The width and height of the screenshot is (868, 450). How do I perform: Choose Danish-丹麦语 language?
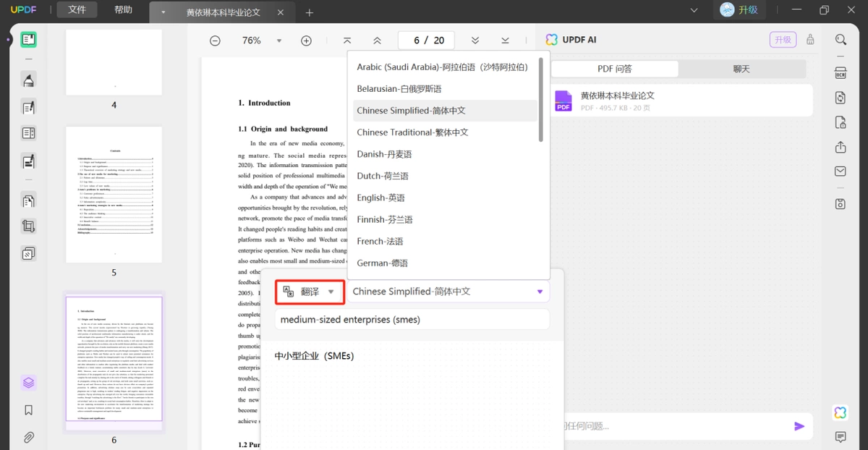[x=445, y=154]
